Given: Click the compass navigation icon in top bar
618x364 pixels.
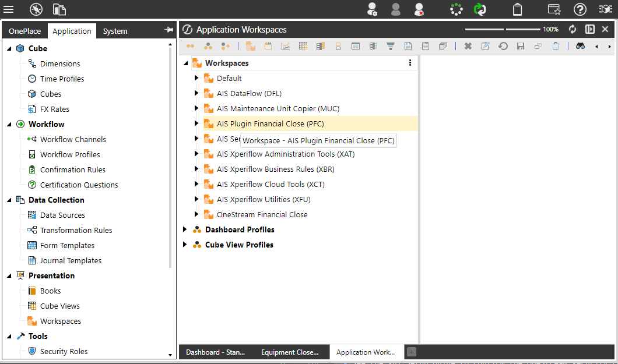Looking at the screenshot, I should (36, 9).
